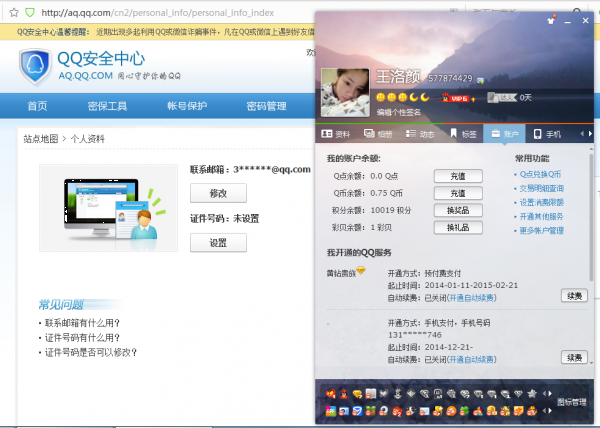Click 开通自动续费 link under 黄钻贵族

pyautogui.click(x=471, y=298)
